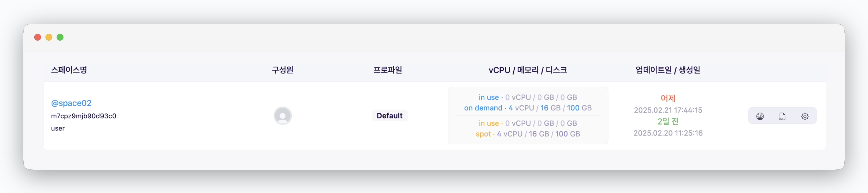Viewport: 868px width, 193px height.
Task: Click the 프로파일 column header
Action: click(x=388, y=70)
